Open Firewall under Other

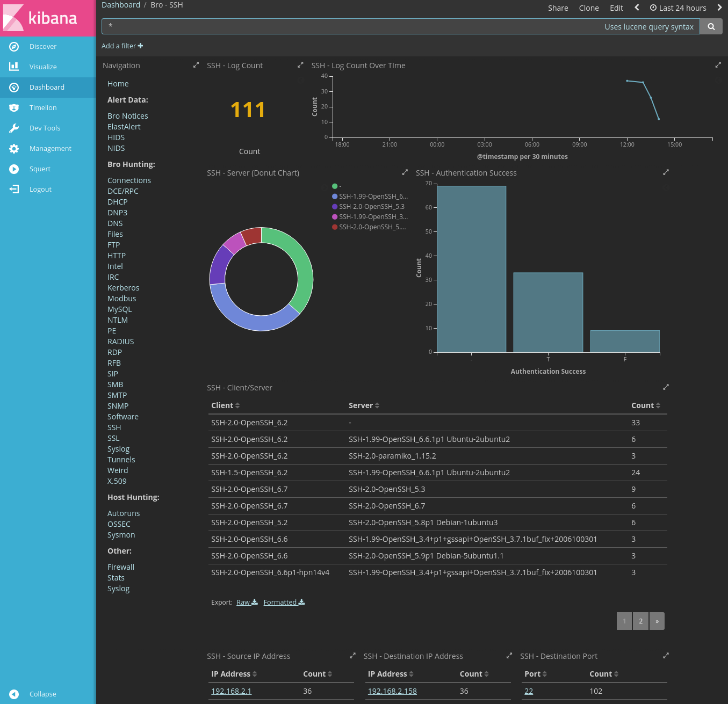[x=121, y=567]
